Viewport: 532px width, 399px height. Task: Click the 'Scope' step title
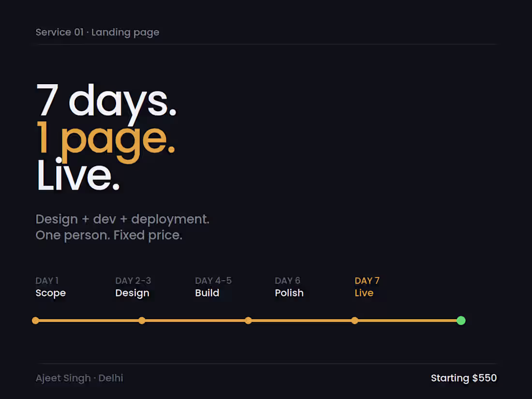[51, 293]
